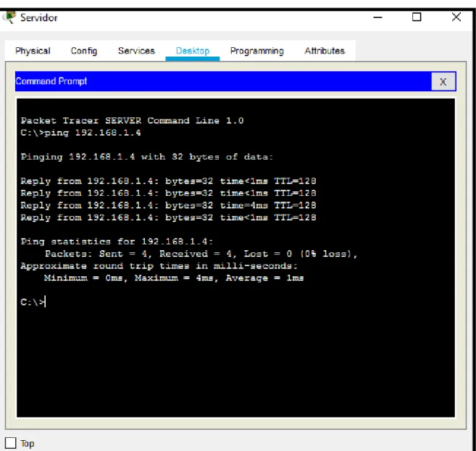Open the Physical tab

tap(33, 51)
